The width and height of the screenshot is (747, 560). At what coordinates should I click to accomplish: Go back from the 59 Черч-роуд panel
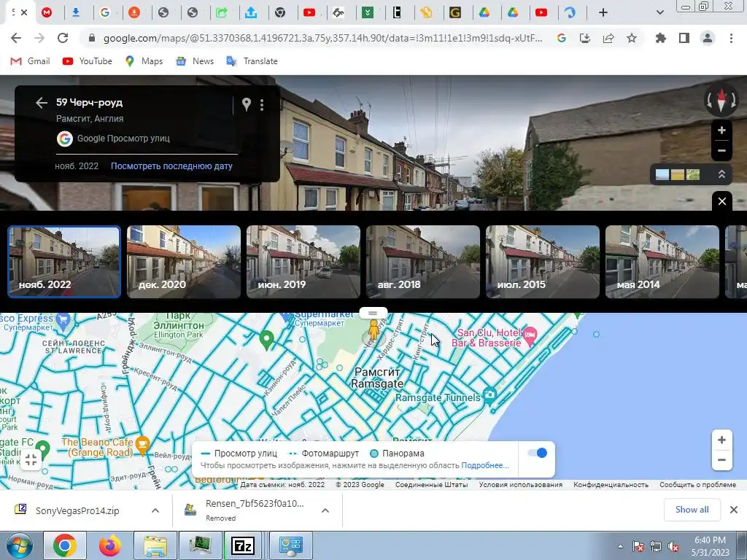pyautogui.click(x=42, y=102)
